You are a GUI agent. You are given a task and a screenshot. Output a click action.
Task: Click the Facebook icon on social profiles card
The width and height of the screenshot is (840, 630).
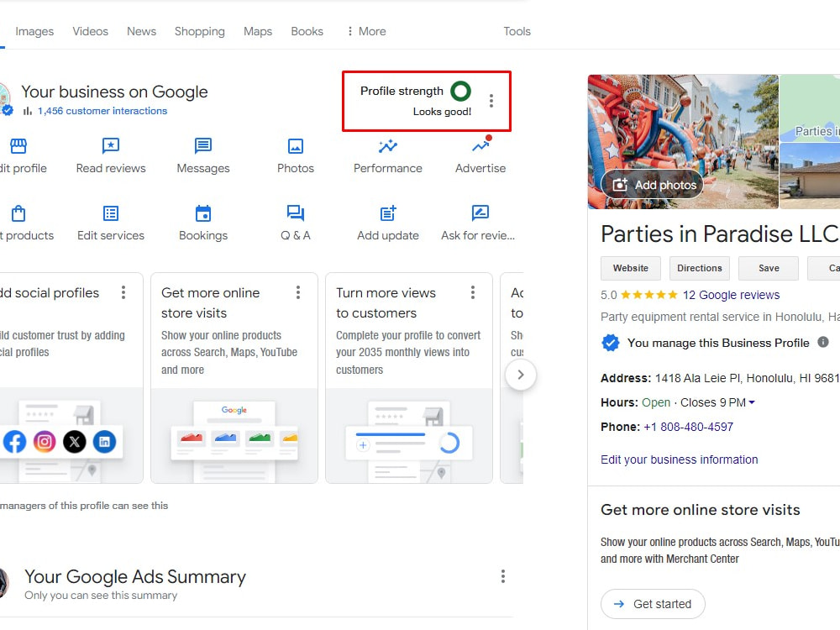(14, 442)
